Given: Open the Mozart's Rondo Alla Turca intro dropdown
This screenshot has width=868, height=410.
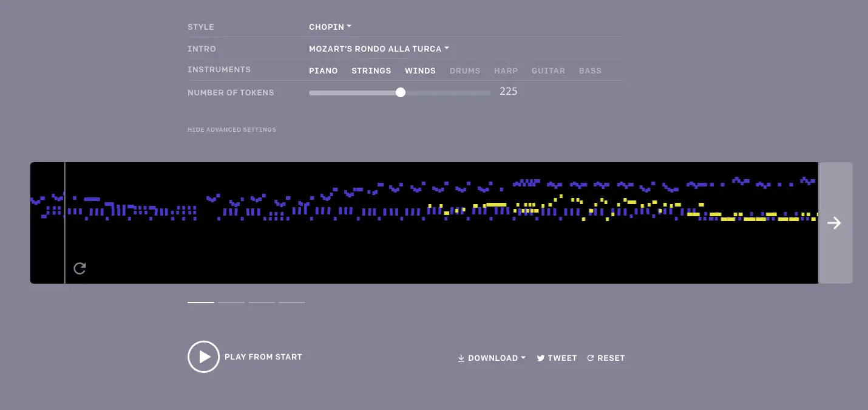Looking at the screenshot, I should (x=379, y=49).
